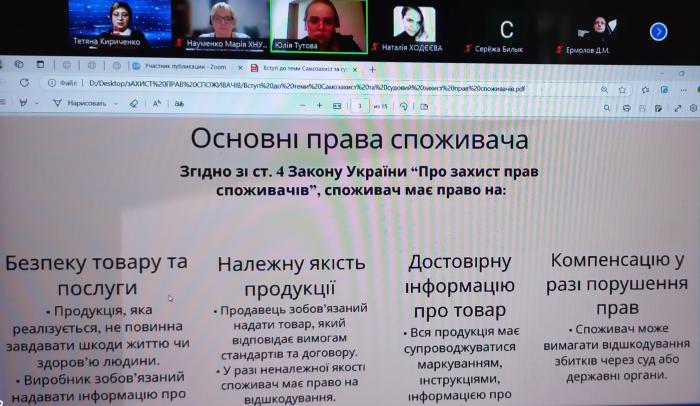Switch to the Zoom publication tab

pos(175,68)
